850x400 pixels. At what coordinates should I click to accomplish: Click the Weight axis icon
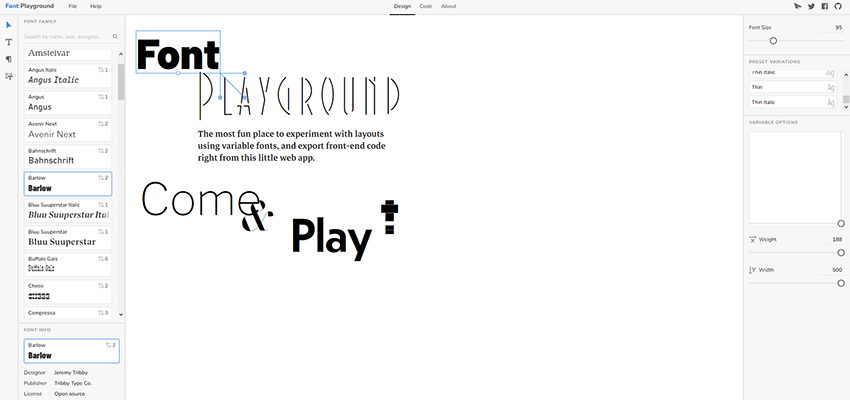tap(752, 239)
